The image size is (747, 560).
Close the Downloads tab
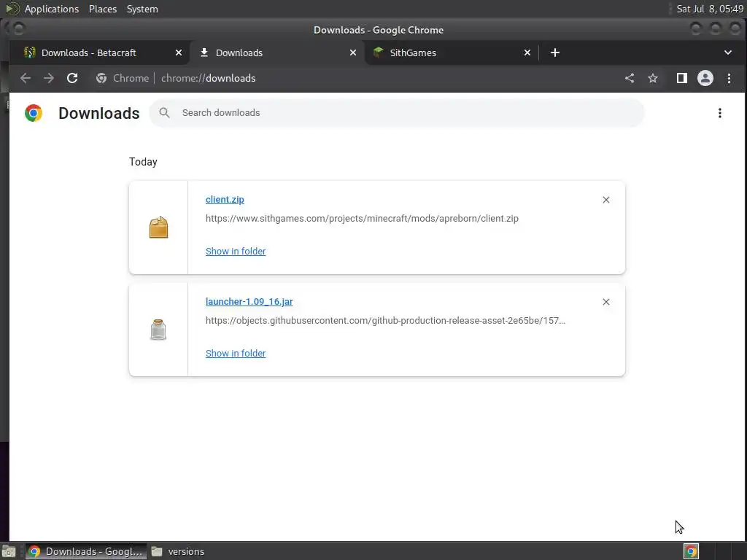pyautogui.click(x=353, y=52)
